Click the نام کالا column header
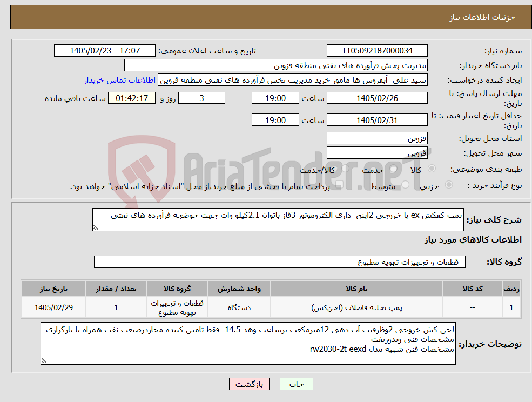 point(356,289)
